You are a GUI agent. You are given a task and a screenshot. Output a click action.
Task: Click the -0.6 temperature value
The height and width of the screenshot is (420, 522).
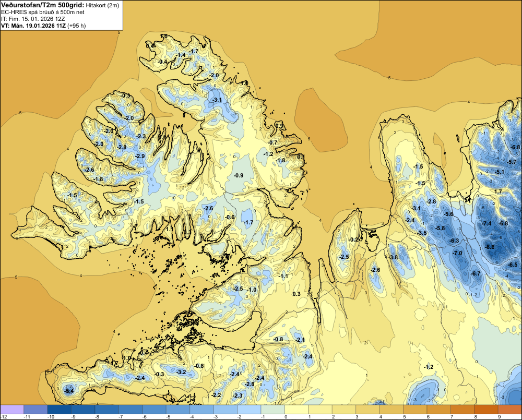pos(230,218)
